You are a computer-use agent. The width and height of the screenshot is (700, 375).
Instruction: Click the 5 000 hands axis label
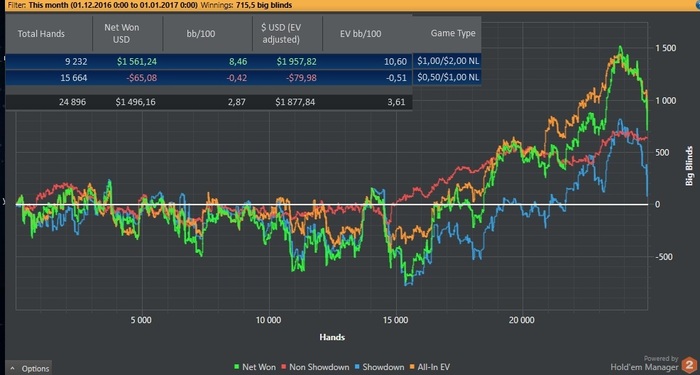click(142, 320)
